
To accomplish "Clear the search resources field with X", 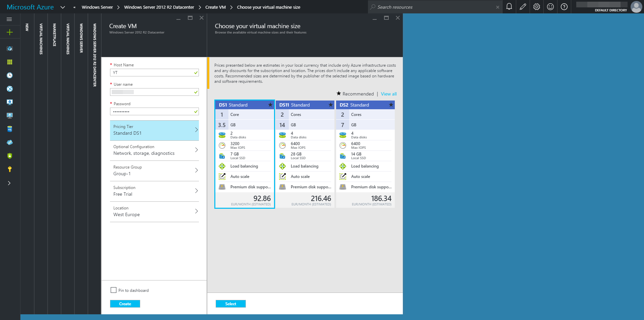I will [497, 7].
